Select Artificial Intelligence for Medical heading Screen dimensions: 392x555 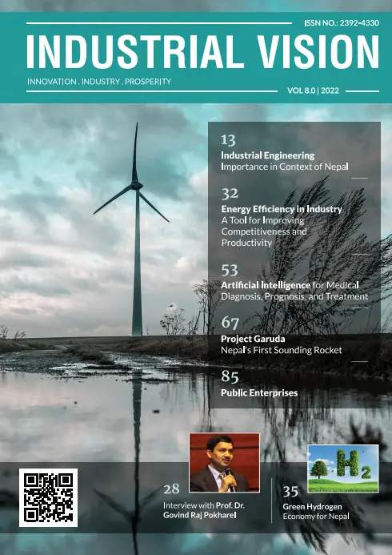click(x=290, y=285)
